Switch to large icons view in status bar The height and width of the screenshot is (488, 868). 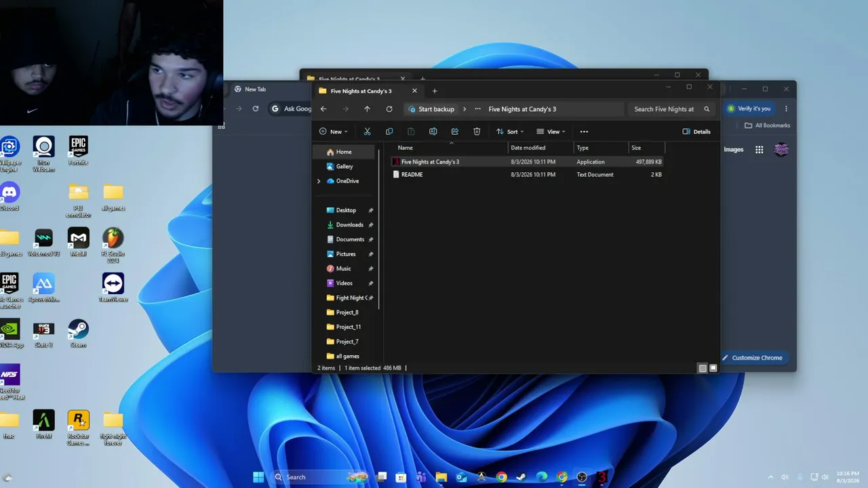pos(713,368)
